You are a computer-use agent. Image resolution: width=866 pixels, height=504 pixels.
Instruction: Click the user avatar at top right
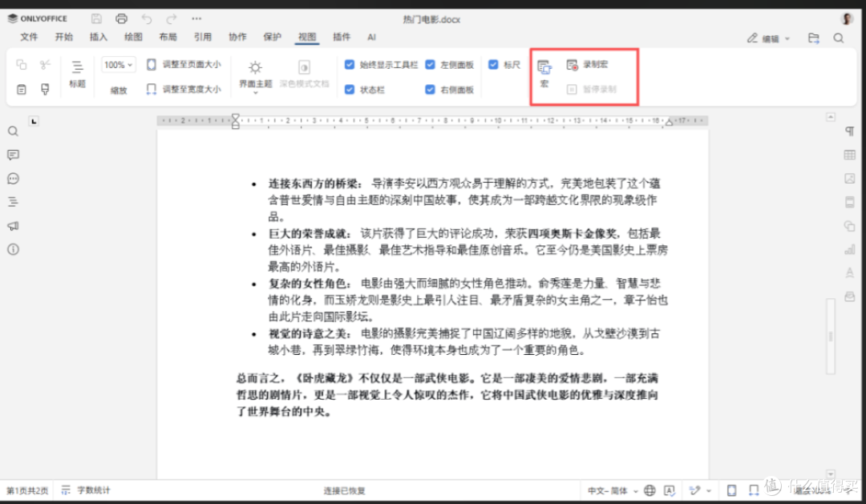coord(847,18)
